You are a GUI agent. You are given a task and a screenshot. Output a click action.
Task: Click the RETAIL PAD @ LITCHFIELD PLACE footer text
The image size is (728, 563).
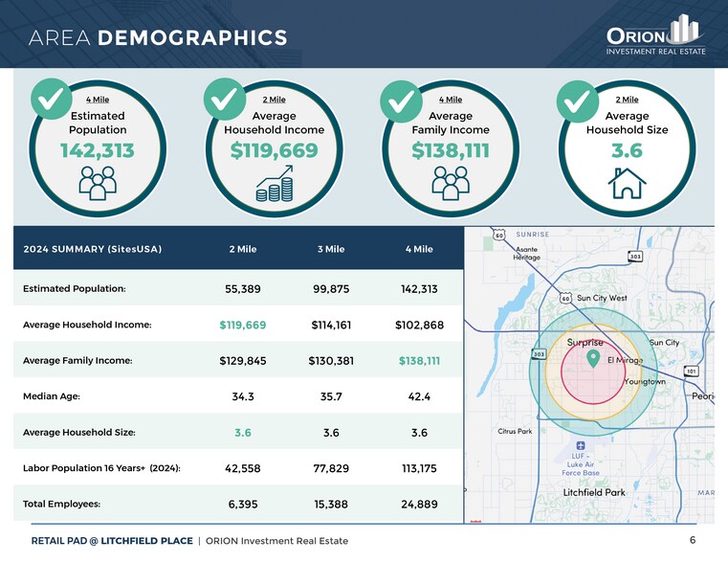click(x=113, y=541)
